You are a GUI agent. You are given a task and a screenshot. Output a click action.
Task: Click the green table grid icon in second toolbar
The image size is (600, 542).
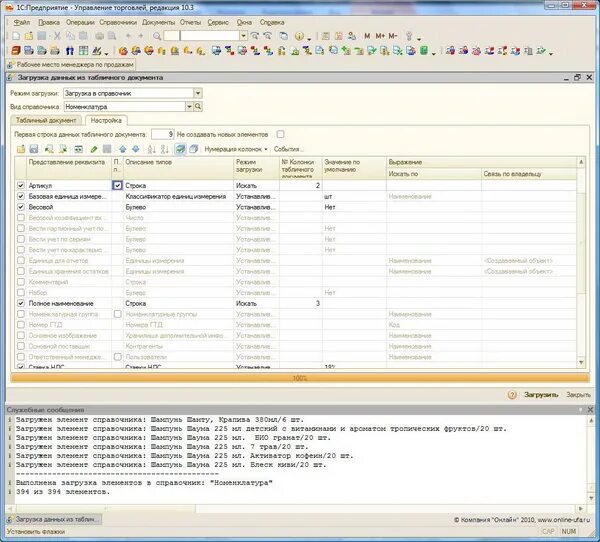coord(83,51)
